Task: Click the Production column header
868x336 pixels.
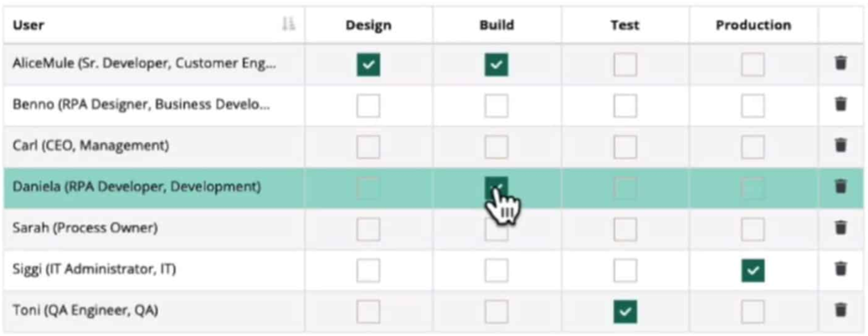Action: point(752,24)
